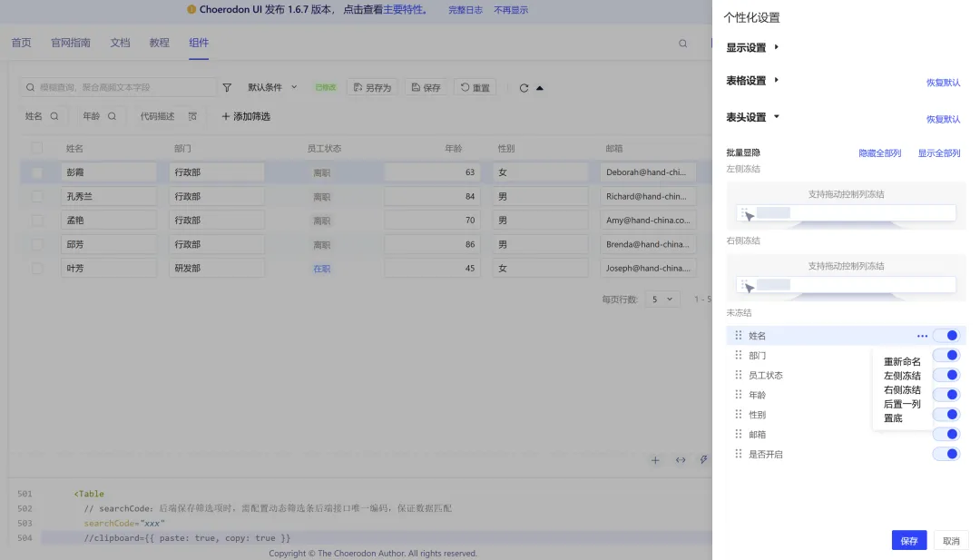The height and width of the screenshot is (560, 980).
Task: Click the 另存为 button
Action: (x=373, y=87)
